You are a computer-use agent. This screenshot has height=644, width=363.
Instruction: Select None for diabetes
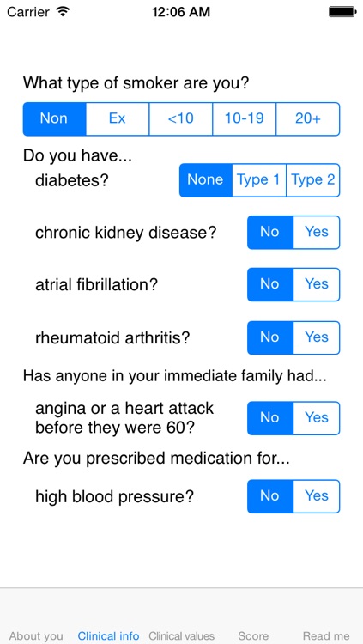coord(206,180)
